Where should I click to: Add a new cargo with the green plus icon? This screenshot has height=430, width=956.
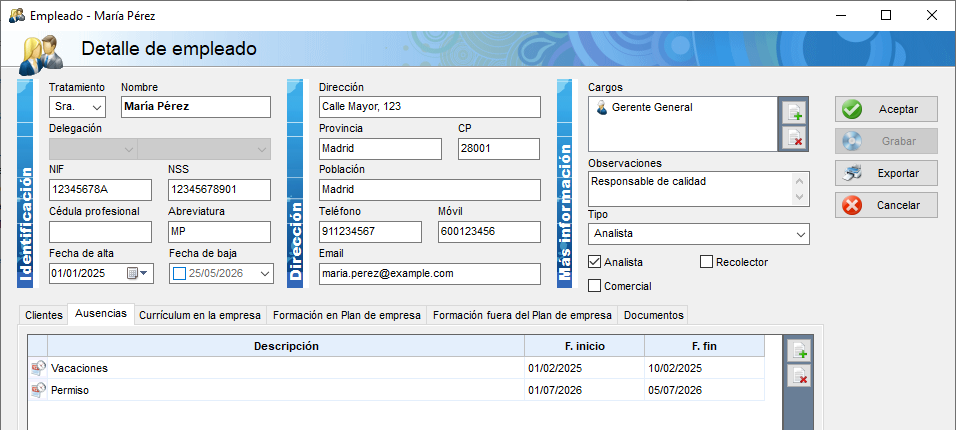(x=795, y=112)
